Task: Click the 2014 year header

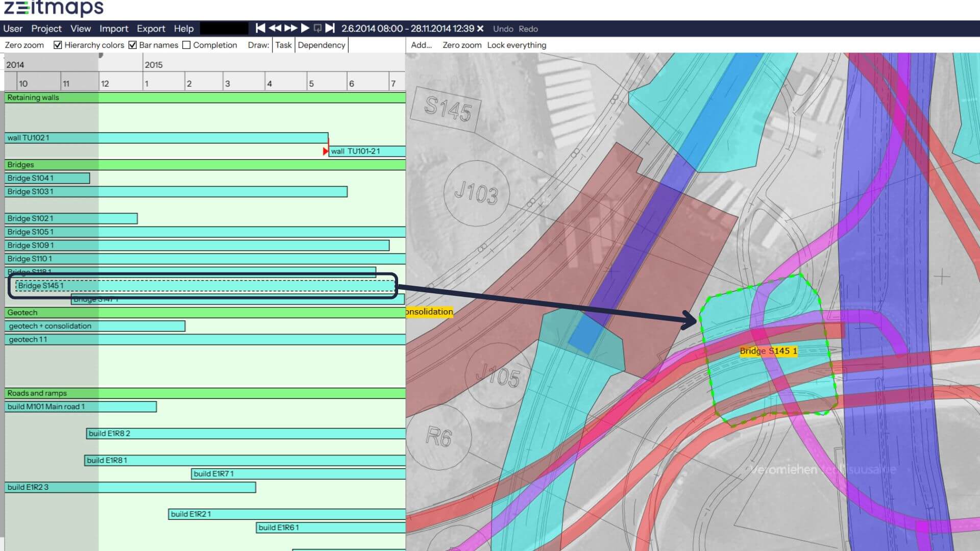Action: (15, 65)
